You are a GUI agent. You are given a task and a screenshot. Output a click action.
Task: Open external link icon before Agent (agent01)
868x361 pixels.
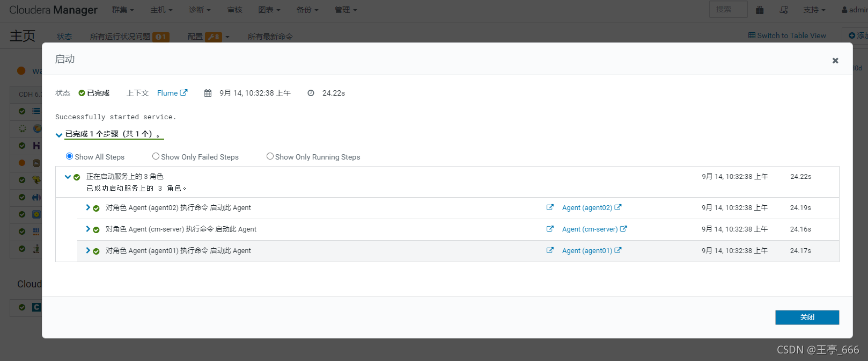[x=550, y=250]
